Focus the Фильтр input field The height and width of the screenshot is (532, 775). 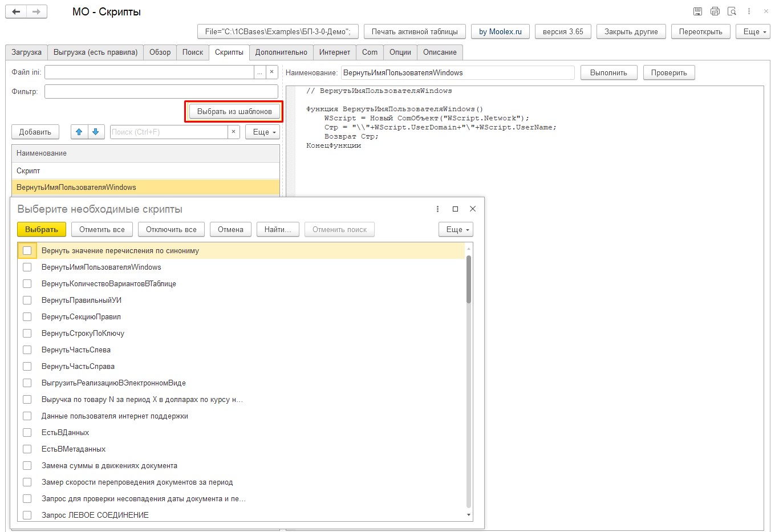[161, 91]
